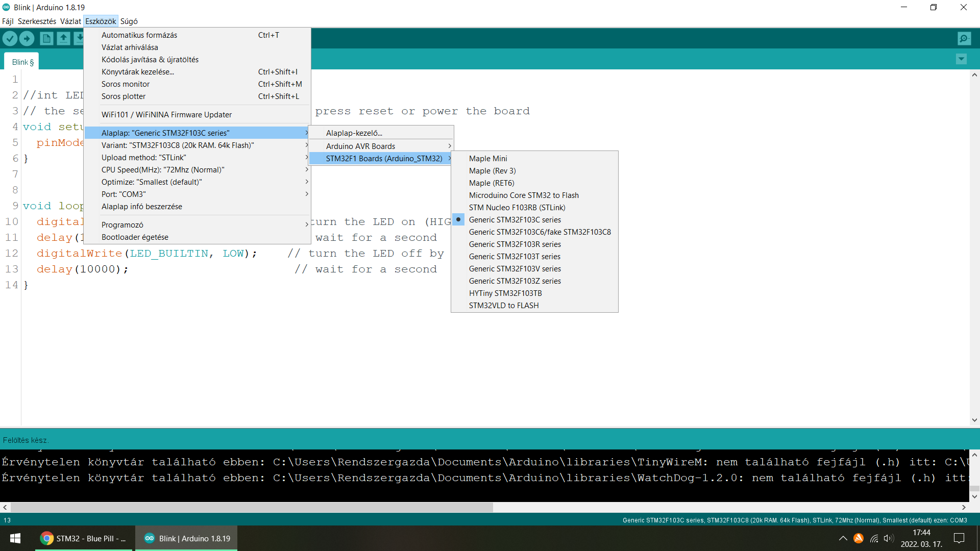The image size is (980, 551).
Task: Click the console horizontal scrollbar thumb
Action: point(252,508)
